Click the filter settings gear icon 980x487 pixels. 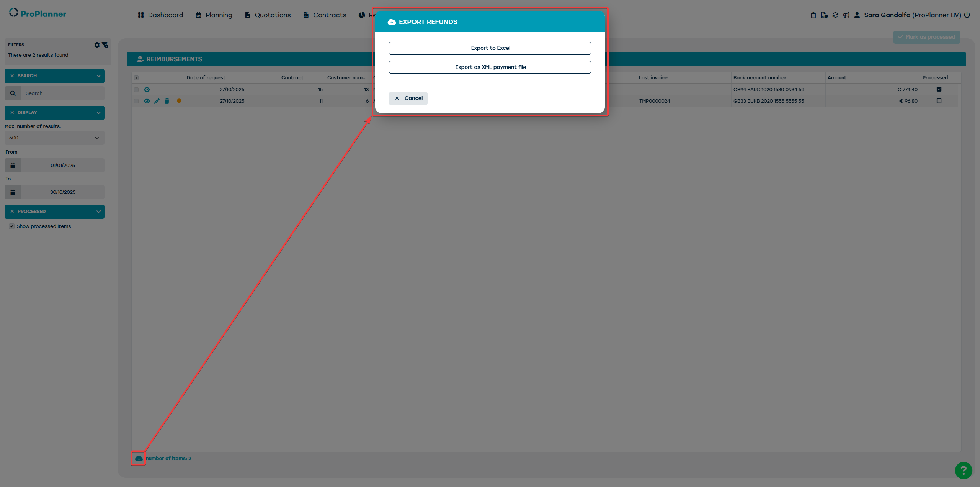point(97,45)
